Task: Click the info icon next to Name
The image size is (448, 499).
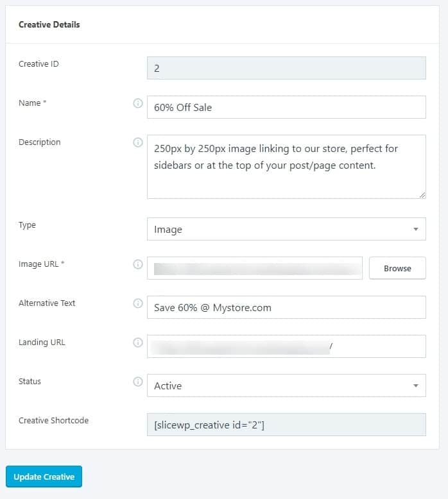Action: (138, 103)
